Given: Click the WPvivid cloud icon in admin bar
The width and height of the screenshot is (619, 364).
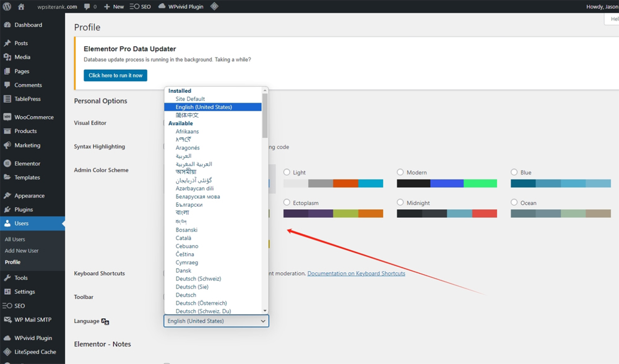Looking at the screenshot, I should tap(162, 6).
